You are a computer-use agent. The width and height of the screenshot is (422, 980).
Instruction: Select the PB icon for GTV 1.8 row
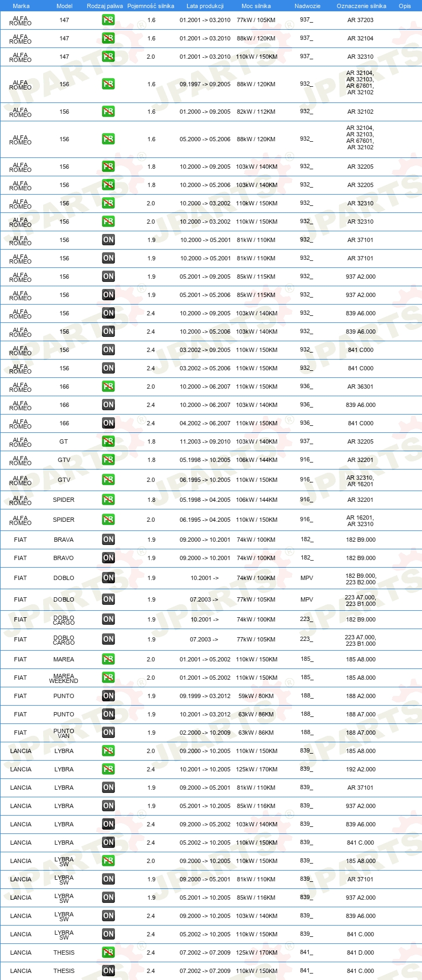click(x=108, y=460)
